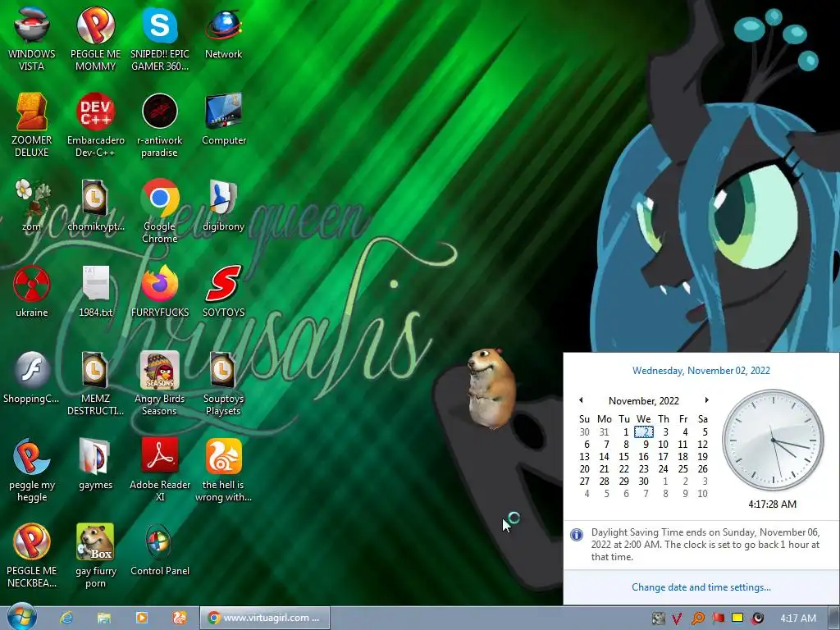Open the Computer desktop icon
Image resolution: width=840 pixels, height=630 pixels.
pyautogui.click(x=223, y=119)
